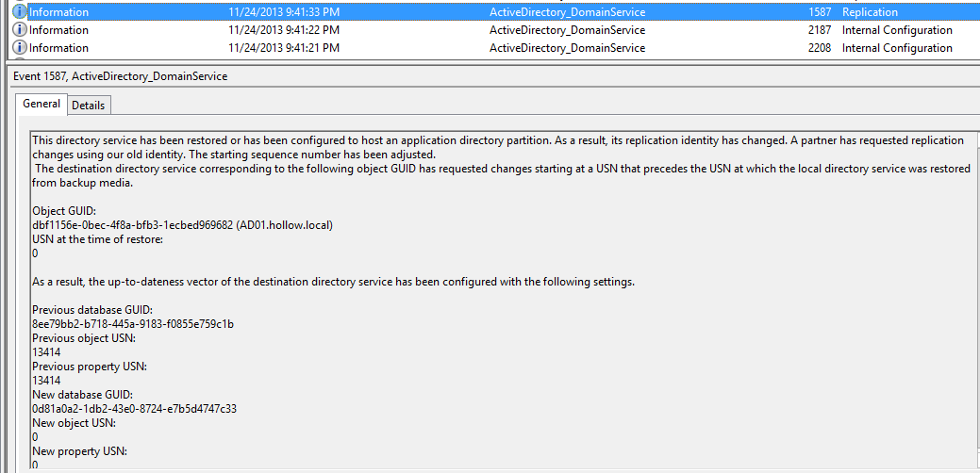Click the New database GUID value
Viewport: 980px width, 473px height.
coord(134,409)
